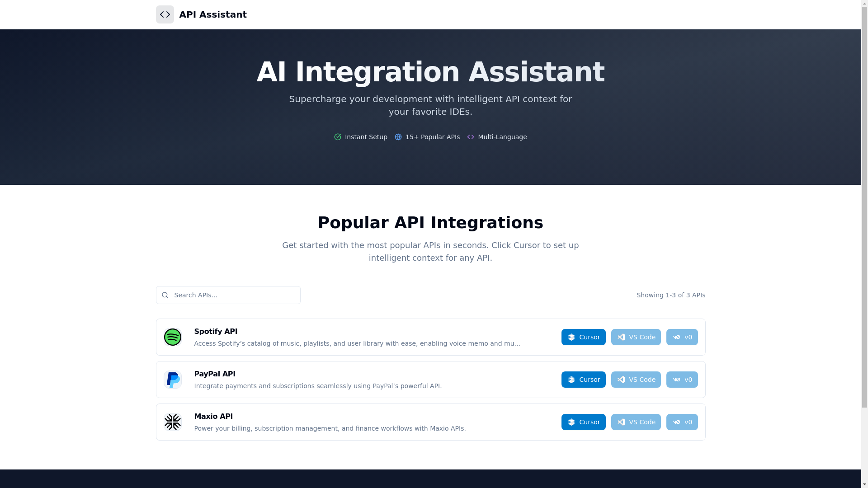Image resolution: width=868 pixels, height=488 pixels.
Task: Click the PayPal logo icon
Action: [173, 380]
